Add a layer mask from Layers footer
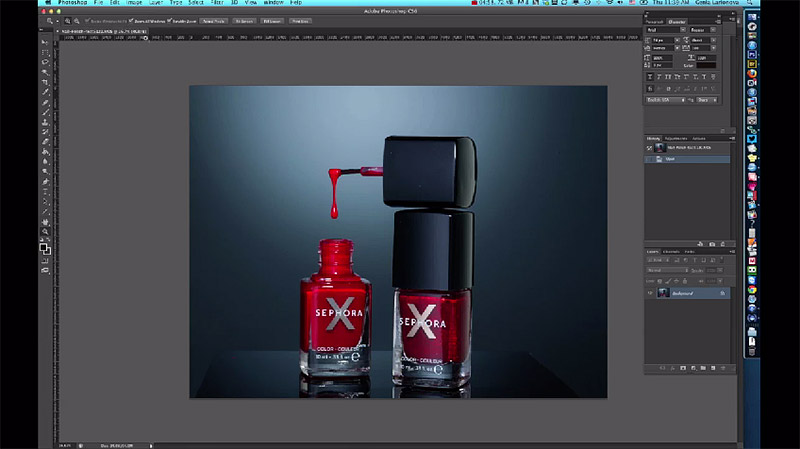Viewport: 800px width, 449px height. (683, 368)
